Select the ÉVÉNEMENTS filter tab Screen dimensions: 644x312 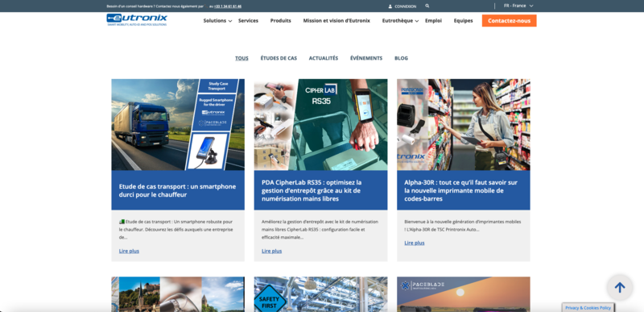click(366, 58)
